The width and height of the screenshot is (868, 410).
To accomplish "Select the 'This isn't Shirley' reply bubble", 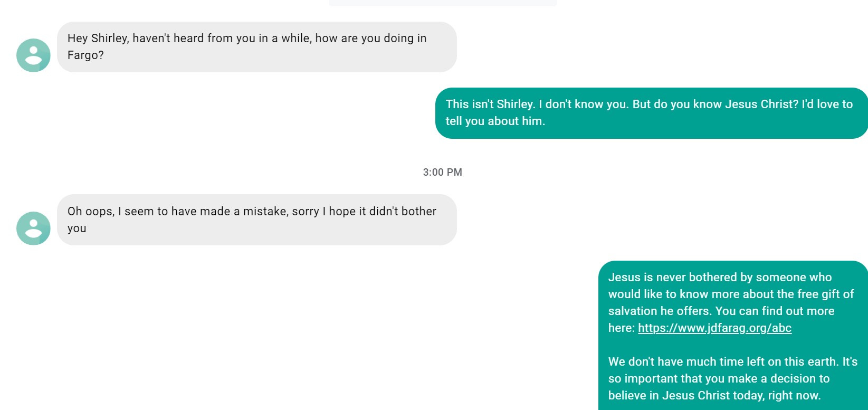I will (x=650, y=112).
